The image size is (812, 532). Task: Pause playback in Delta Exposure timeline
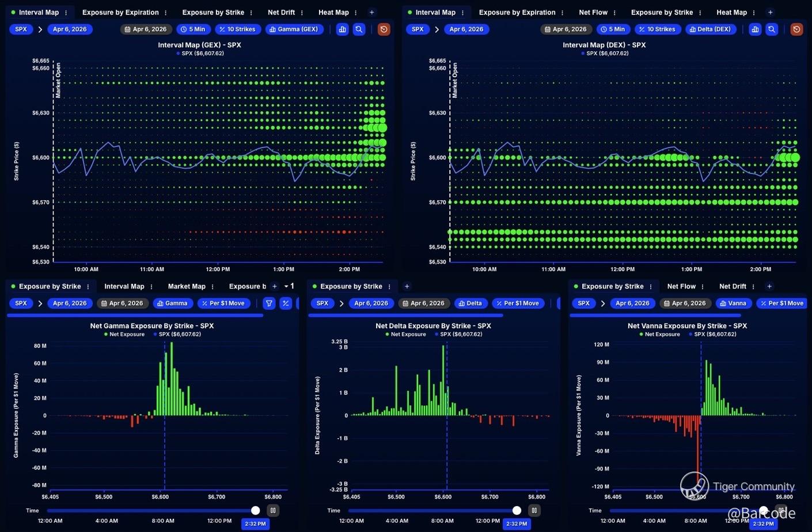click(x=534, y=510)
